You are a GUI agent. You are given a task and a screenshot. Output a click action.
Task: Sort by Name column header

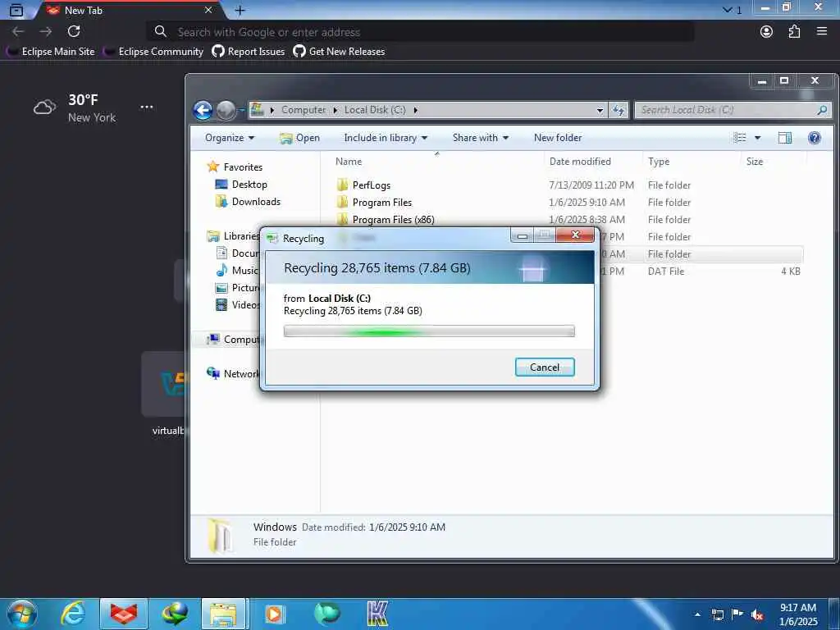coord(348,162)
